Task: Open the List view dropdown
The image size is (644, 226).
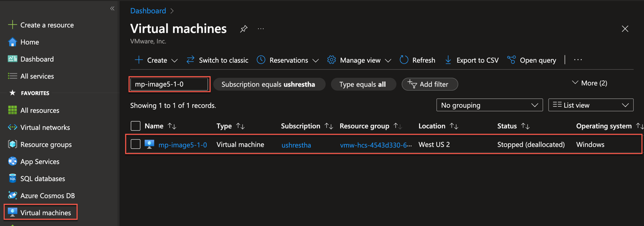Action: click(591, 105)
